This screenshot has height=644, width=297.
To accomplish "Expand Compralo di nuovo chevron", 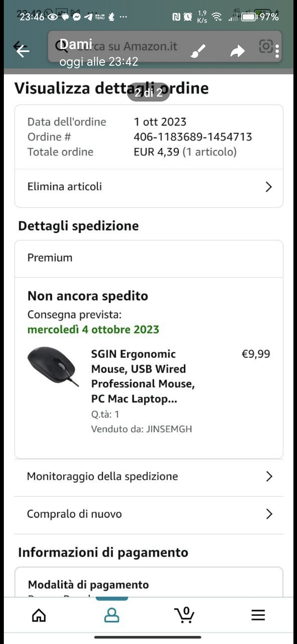I will 269,514.
